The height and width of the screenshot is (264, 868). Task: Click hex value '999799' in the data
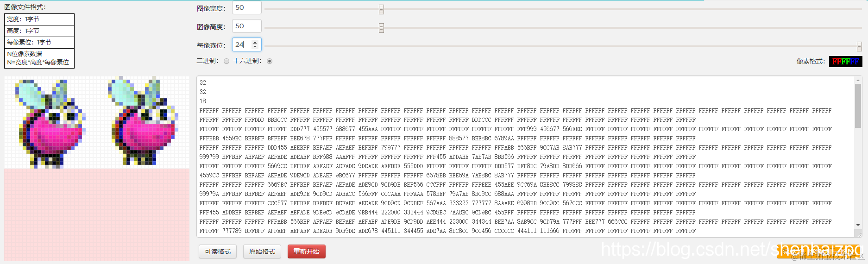209,157
